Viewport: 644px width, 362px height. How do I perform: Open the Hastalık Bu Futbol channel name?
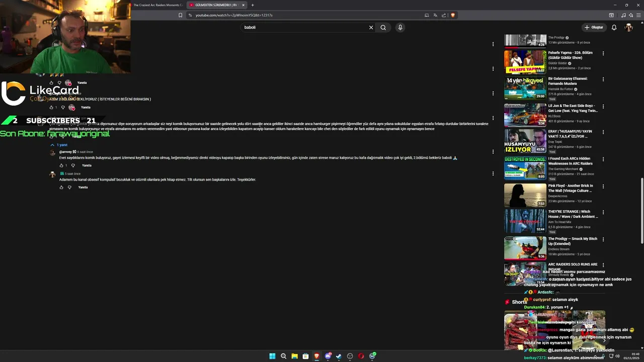point(560,89)
